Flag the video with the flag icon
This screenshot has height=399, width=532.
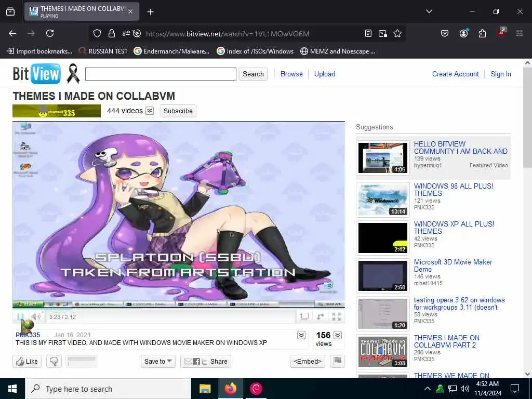coord(337,361)
